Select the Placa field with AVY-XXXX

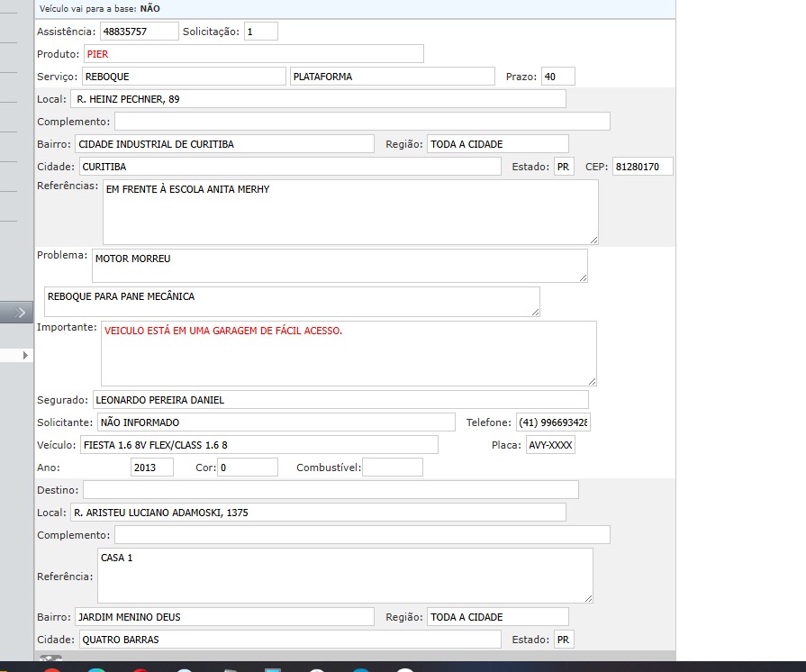click(x=550, y=445)
